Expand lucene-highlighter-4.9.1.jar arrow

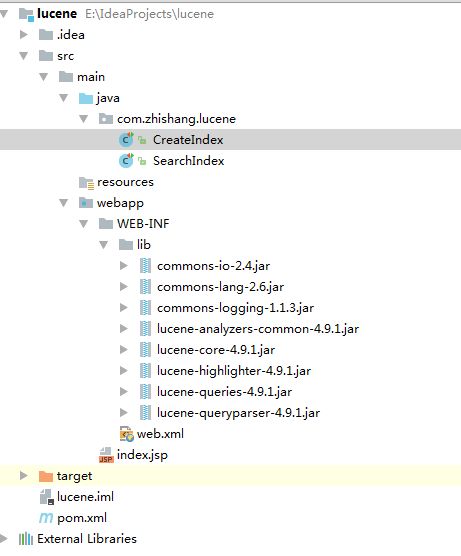tap(124, 371)
